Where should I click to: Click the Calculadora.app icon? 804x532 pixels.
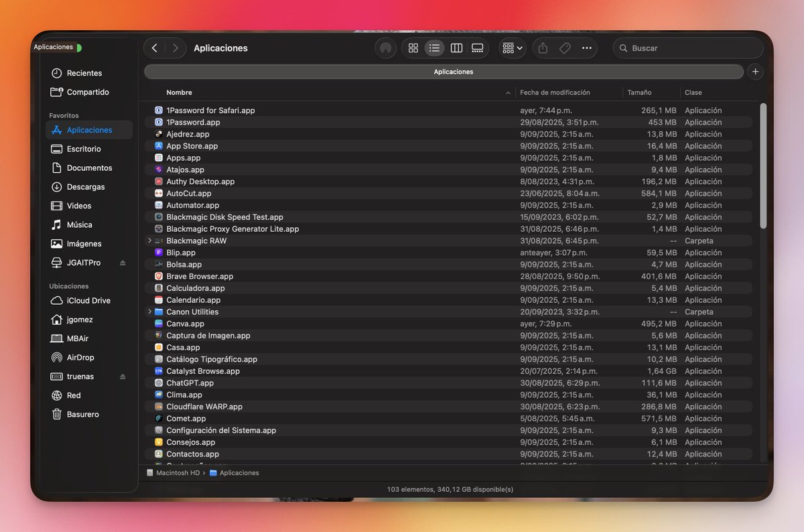[x=159, y=288]
